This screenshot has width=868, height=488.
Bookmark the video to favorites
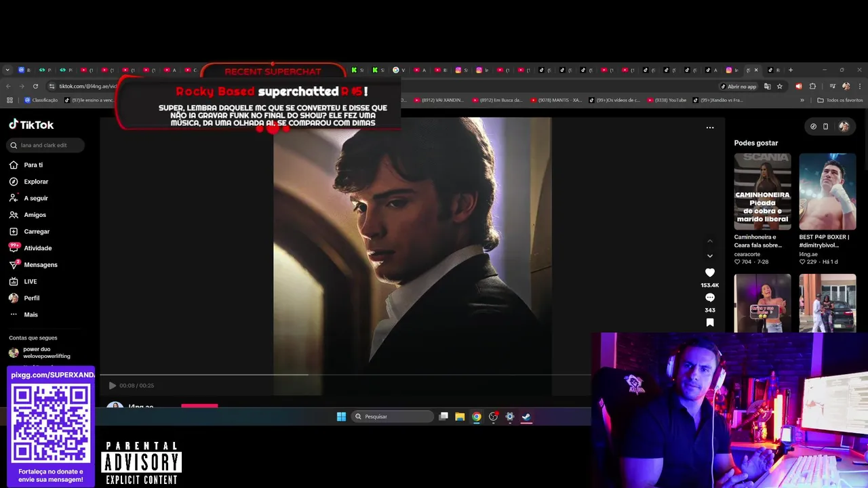[710, 323]
